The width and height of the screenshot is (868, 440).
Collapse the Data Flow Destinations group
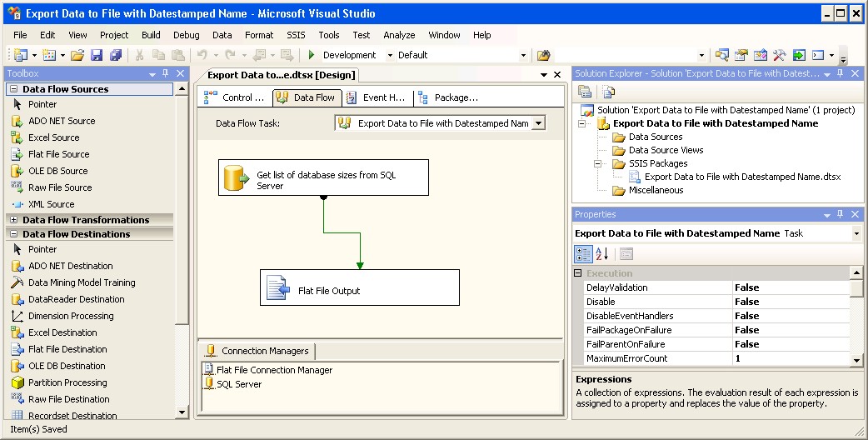(x=14, y=234)
